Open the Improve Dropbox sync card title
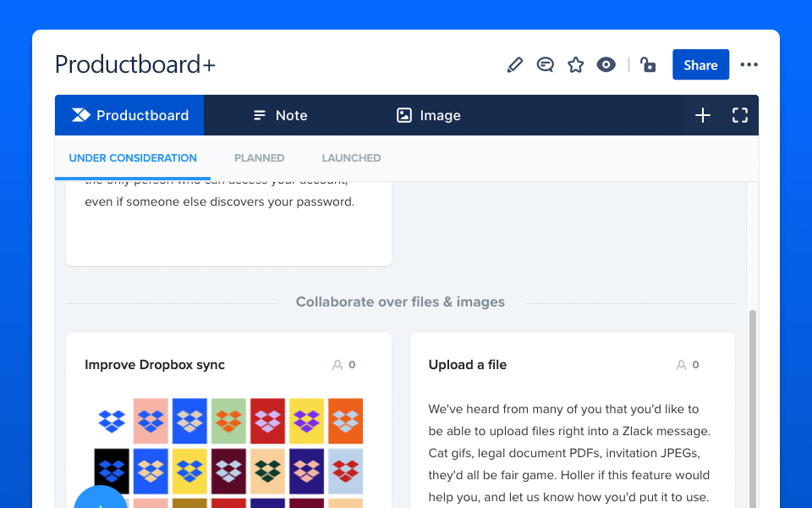The image size is (812, 508). tap(155, 365)
